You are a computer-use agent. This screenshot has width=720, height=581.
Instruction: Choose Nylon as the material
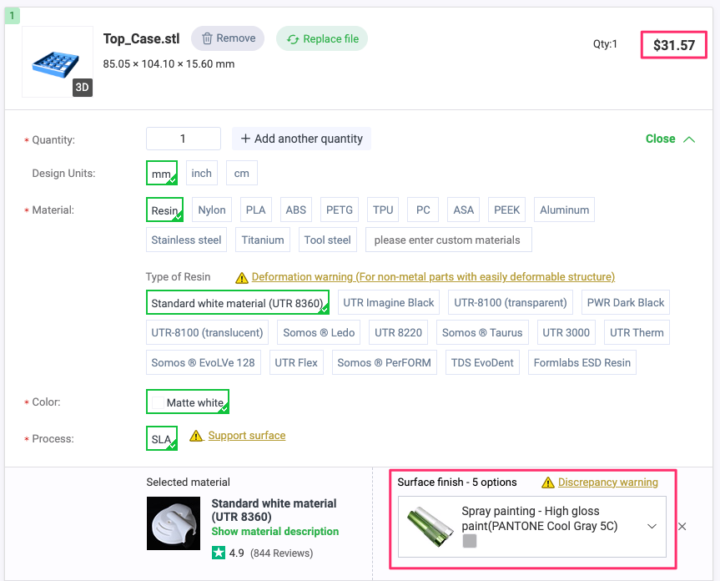[x=212, y=210]
